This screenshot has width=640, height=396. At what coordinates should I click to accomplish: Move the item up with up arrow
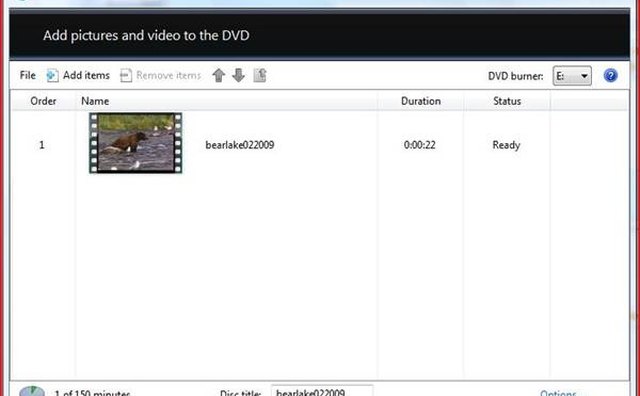pyautogui.click(x=219, y=76)
